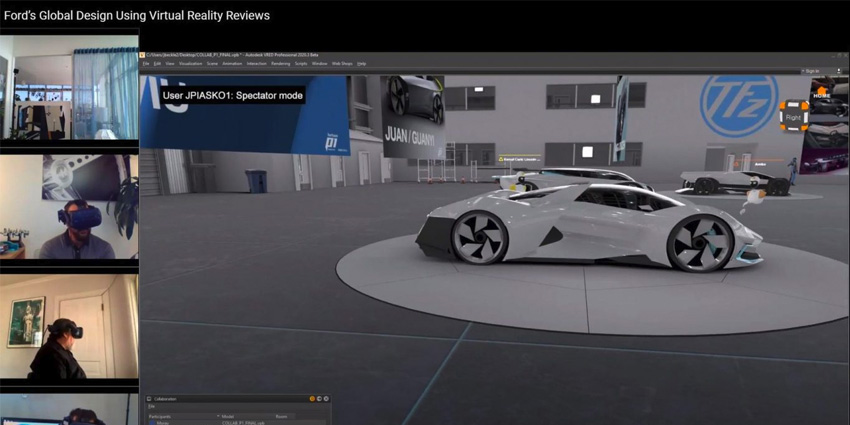
Task: Click the VRED app icon in title bar
Action: pos(142,55)
